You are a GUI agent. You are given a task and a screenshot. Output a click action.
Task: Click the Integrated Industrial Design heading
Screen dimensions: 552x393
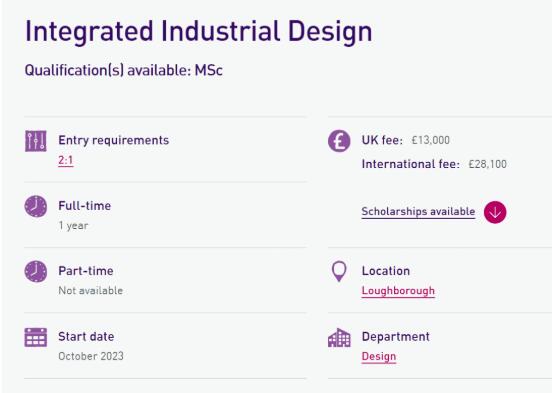(x=199, y=32)
